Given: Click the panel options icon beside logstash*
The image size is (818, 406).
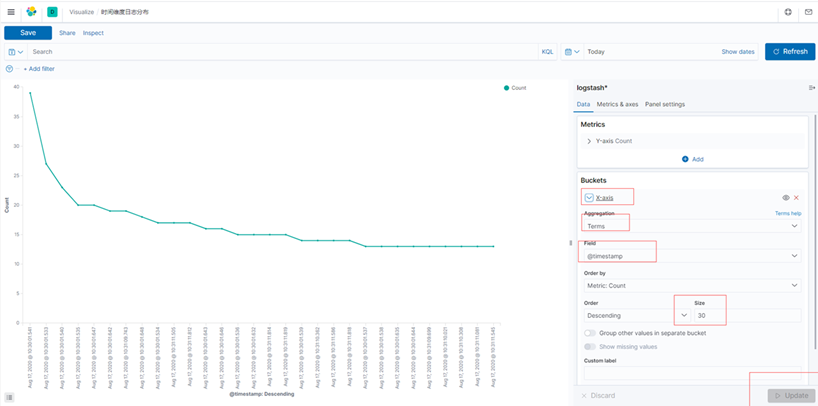Looking at the screenshot, I should (x=812, y=88).
